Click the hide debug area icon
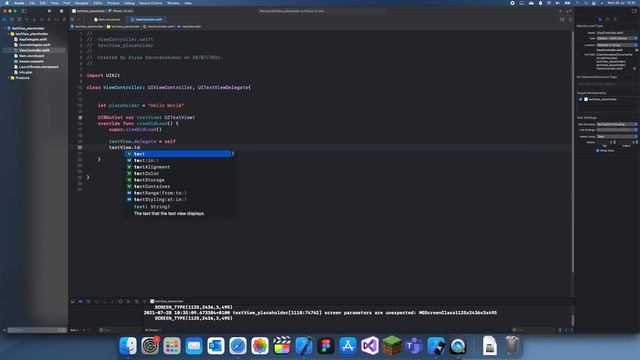The width and height of the screenshot is (640, 360). click(x=73, y=301)
